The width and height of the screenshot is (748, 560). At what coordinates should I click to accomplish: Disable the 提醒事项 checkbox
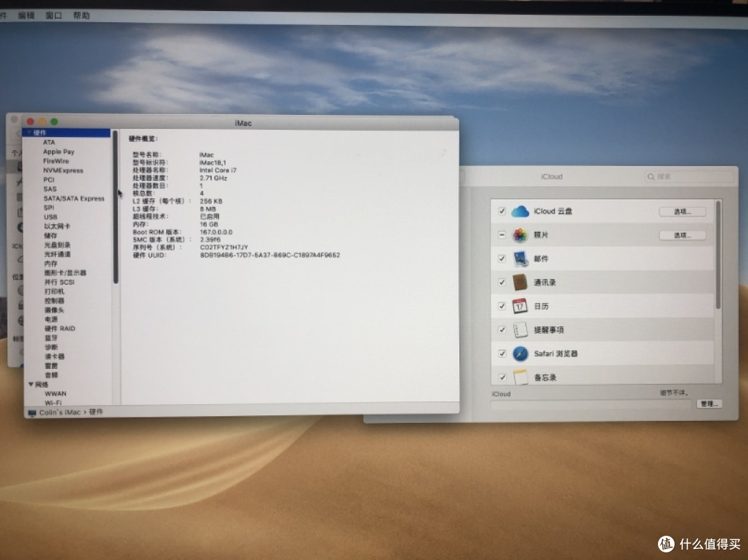(x=501, y=329)
